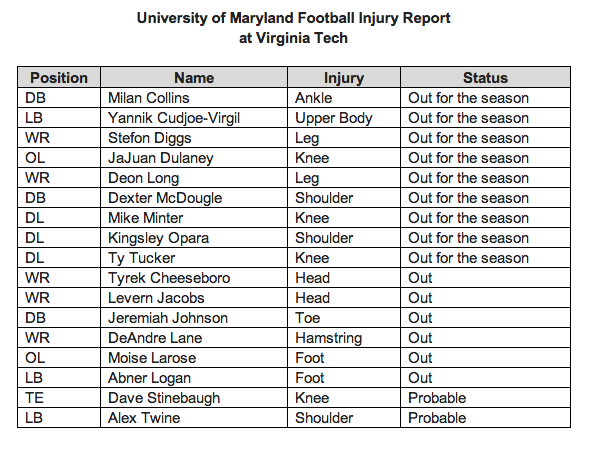
Task: Click Stefon Diggs in the table
Action: 150,138
